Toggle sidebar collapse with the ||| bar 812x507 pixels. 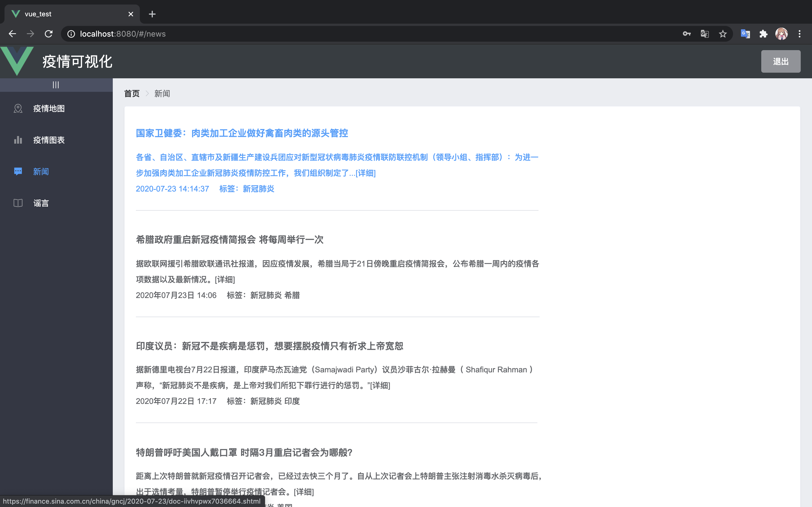click(x=56, y=85)
